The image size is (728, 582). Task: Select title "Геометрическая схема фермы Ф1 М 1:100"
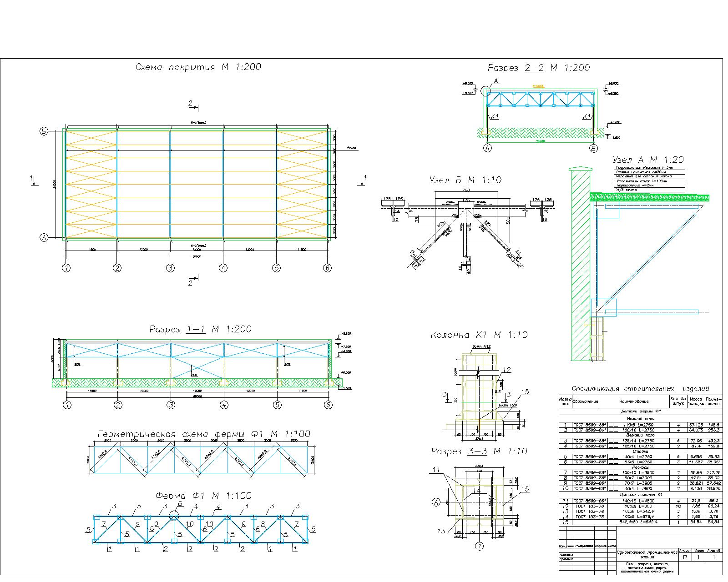coord(204,434)
